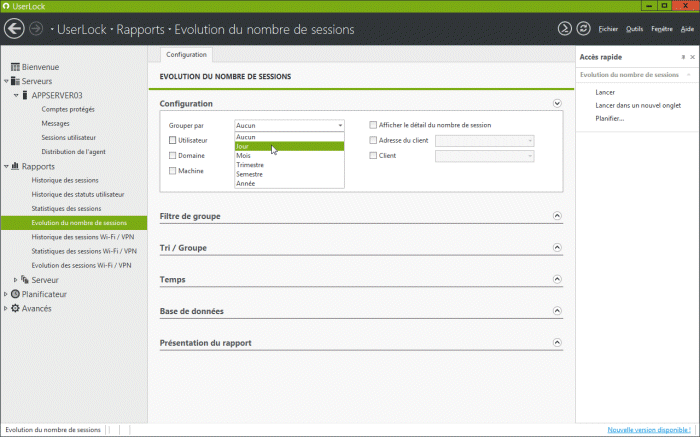Screen dimensions: 700x437
Task: Open the Aide menu
Action: click(687, 29)
